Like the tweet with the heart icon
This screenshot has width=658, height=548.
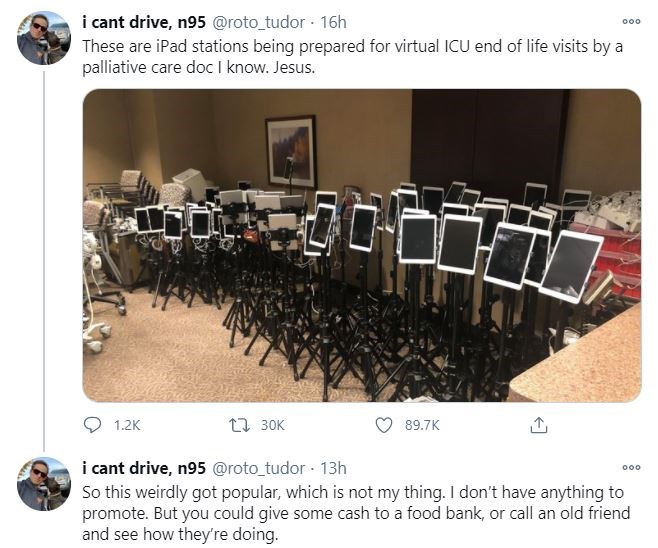click(x=384, y=425)
